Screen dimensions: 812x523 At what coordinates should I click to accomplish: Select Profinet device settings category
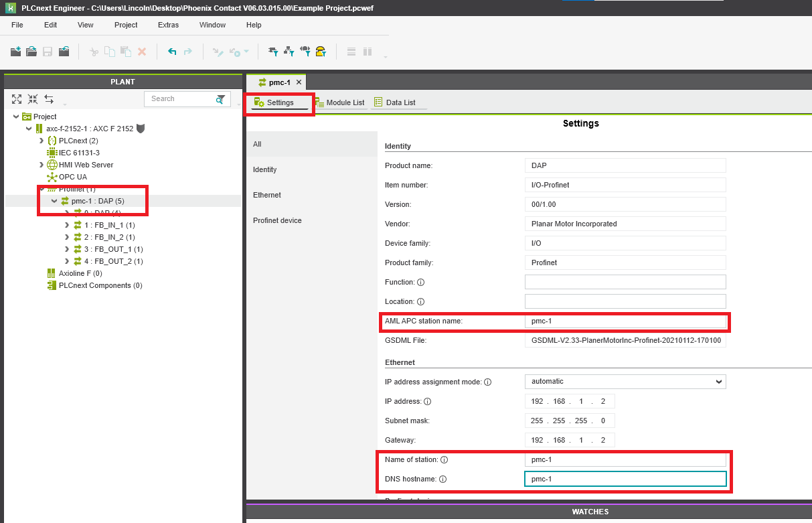[277, 220]
